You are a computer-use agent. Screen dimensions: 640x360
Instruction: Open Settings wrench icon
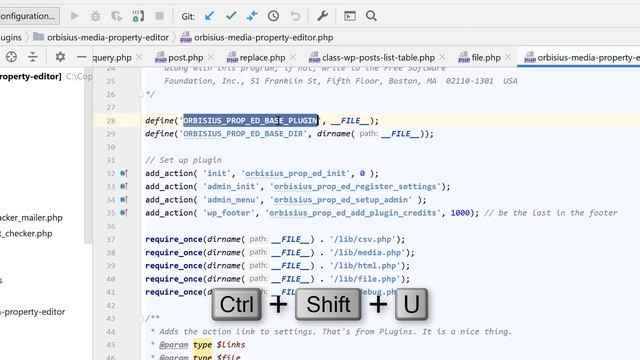coord(322,16)
